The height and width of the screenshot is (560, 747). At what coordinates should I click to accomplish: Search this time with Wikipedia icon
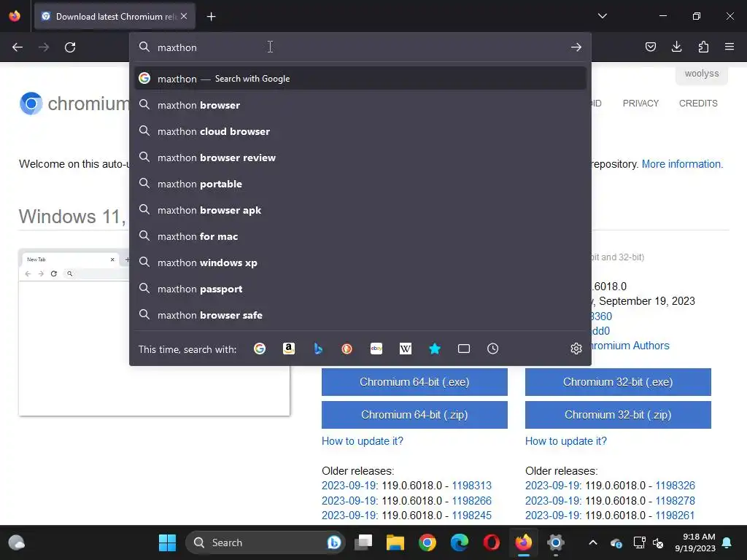406,349
